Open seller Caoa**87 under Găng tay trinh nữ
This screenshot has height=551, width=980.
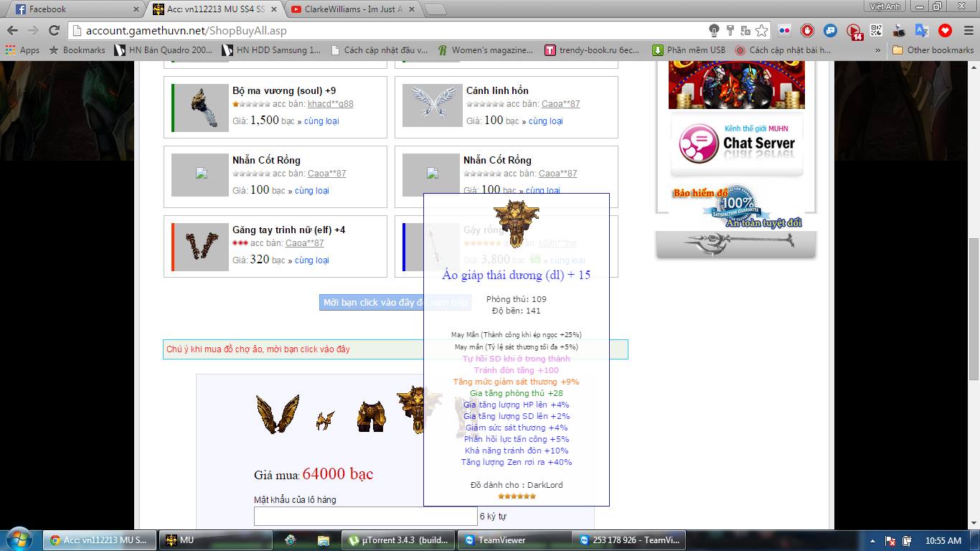coord(305,243)
